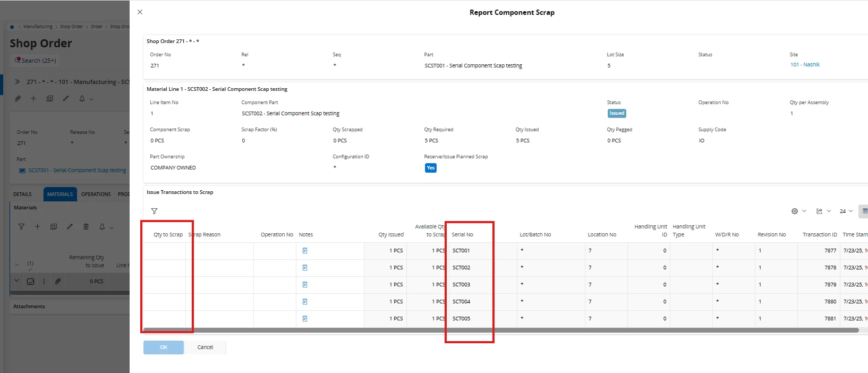This screenshot has height=373, width=868.
Task: Click the Transaction ID column header
Action: click(820, 234)
